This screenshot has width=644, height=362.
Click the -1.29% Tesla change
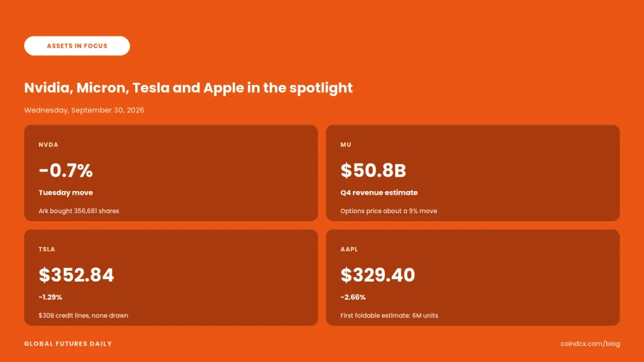click(50, 297)
